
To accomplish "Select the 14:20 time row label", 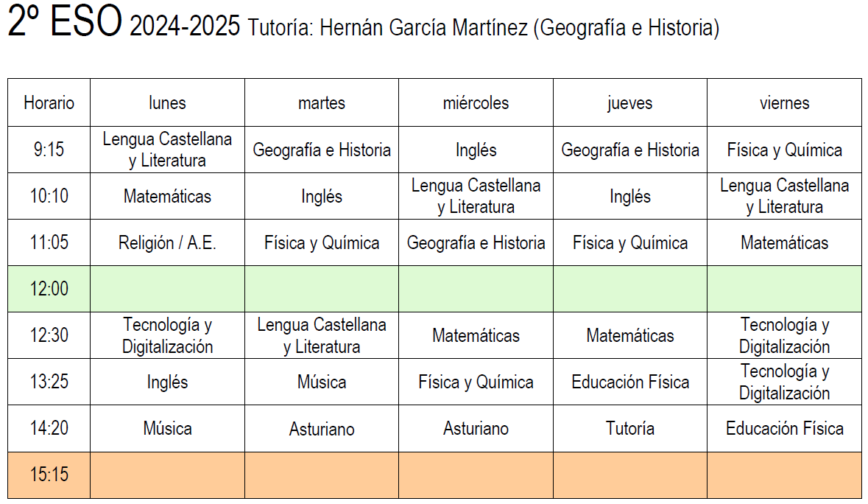I will [x=49, y=428].
